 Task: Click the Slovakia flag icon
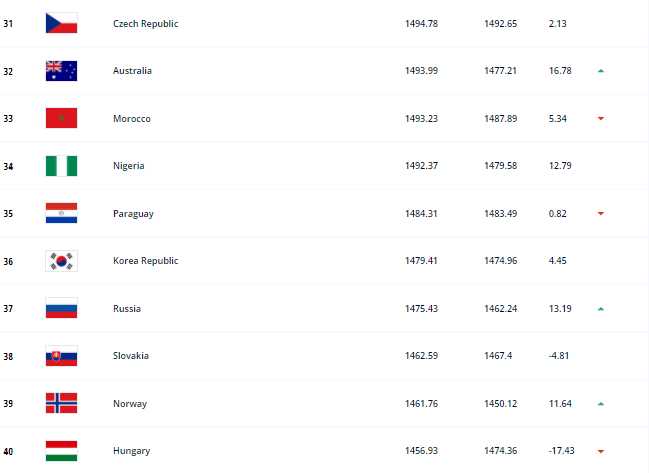pyautogui.click(x=61, y=356)
